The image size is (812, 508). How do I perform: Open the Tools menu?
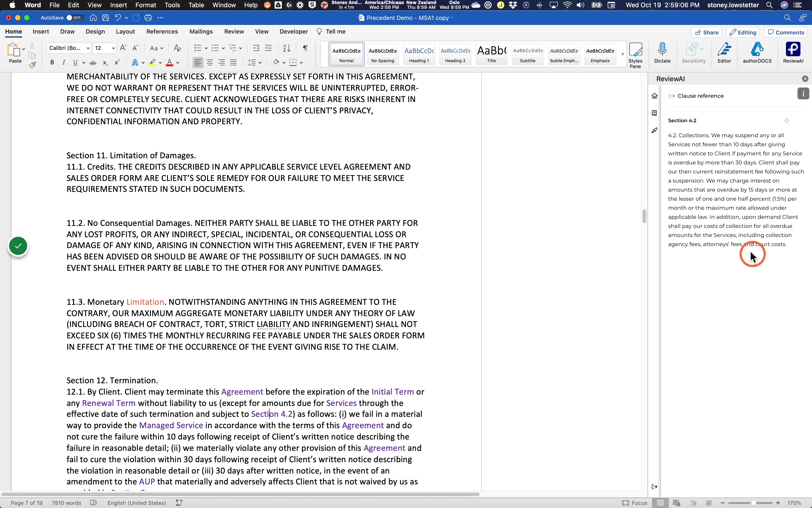coord(172,5)
